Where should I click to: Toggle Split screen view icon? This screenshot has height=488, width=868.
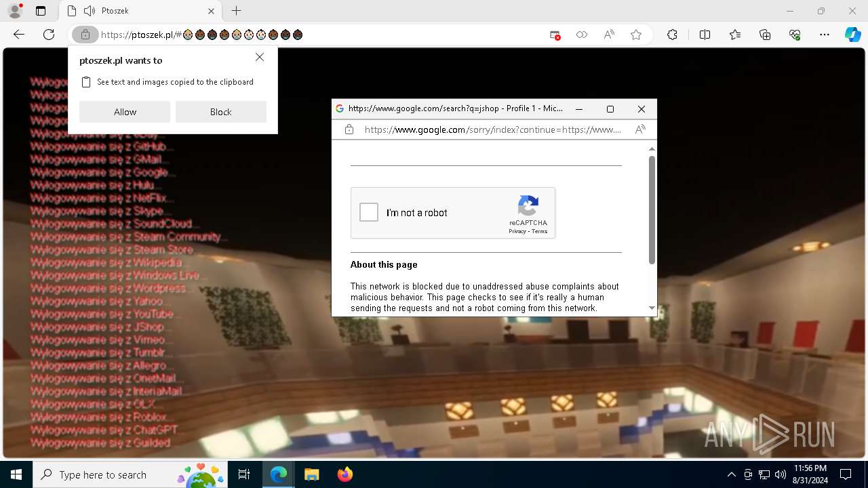click(705, 35)
